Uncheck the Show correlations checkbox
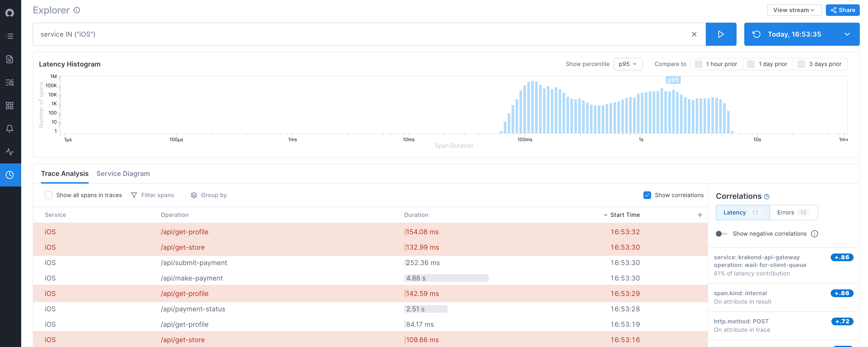This screenshot has height=347, width=868. pyautogui.click(x=647, y=195)
